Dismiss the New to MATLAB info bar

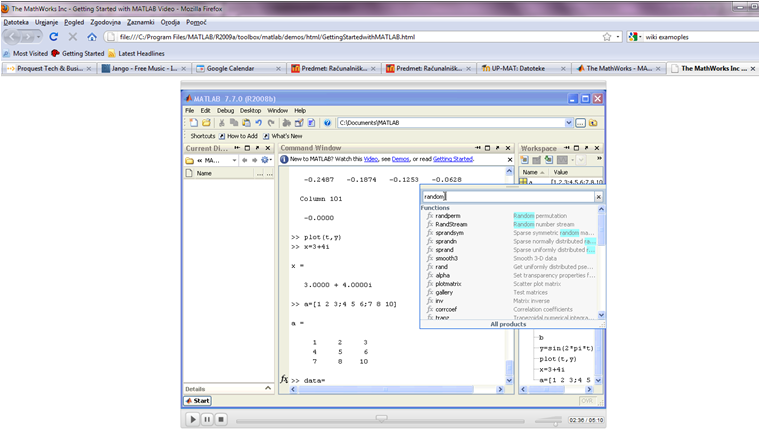(x=510, y=159)
